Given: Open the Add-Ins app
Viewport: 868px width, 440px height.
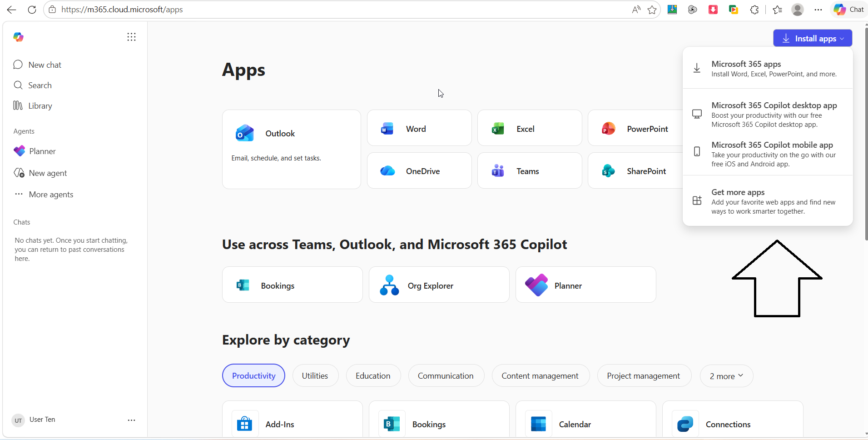Looking at the screenshot, I should click(293, 419).
